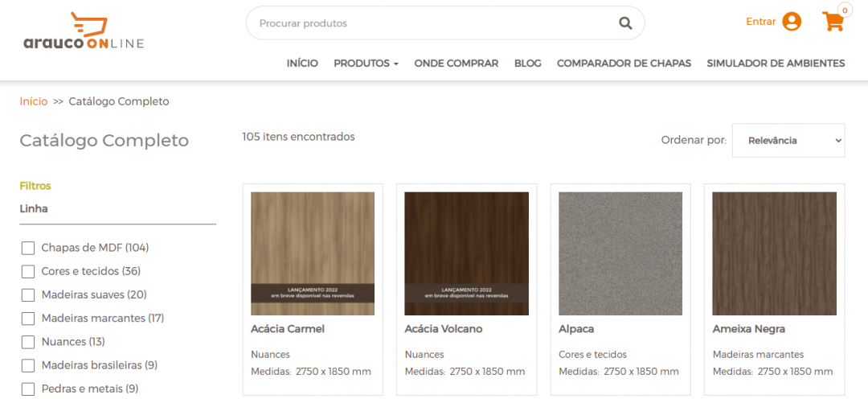The height and width of the screenshot is (399, 868).
Task: Tick the Chapas de MDF checkbox
Action: tap(28, 249)
